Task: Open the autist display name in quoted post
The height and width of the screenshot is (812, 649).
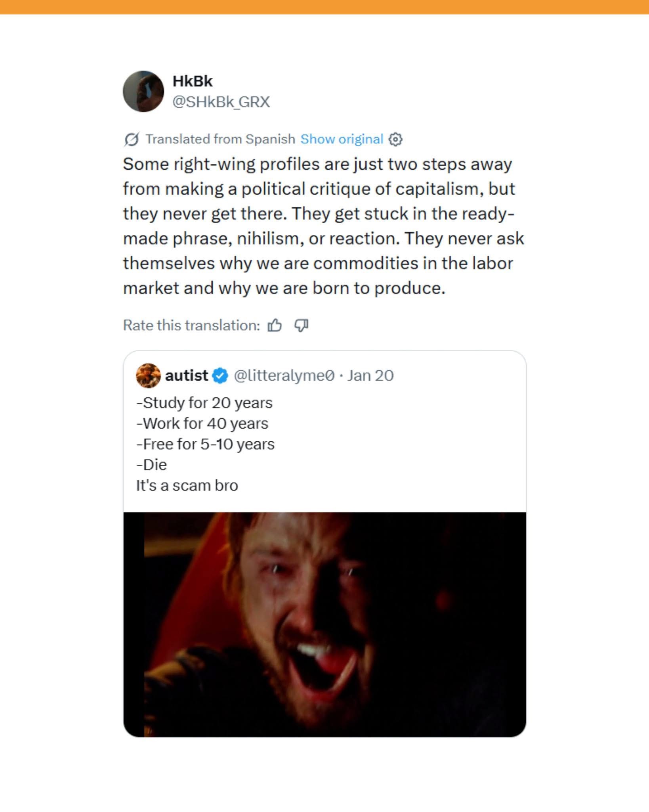Action: [186, 375]
